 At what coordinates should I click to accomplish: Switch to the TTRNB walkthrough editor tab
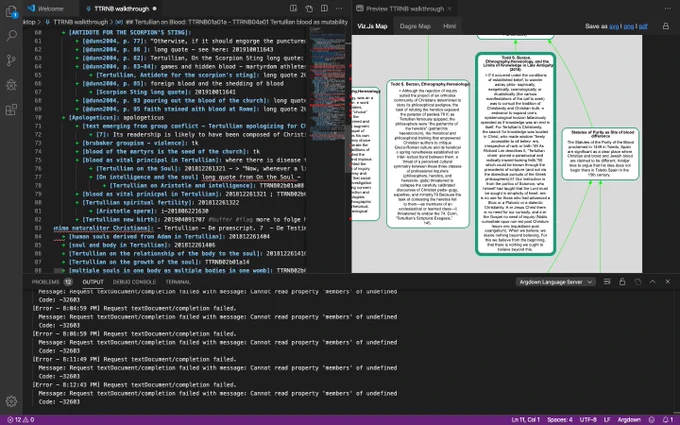click(121, 9)
